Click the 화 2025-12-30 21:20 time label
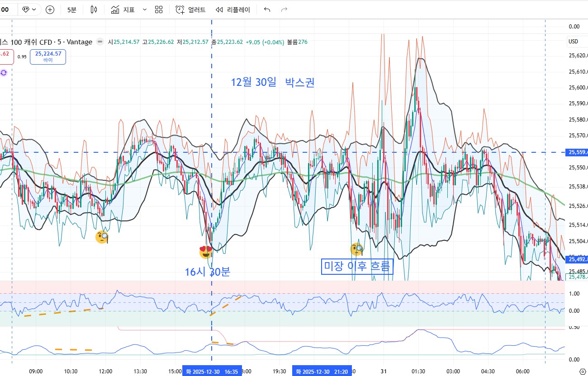 pyautogui.click(x=322, y=371)
